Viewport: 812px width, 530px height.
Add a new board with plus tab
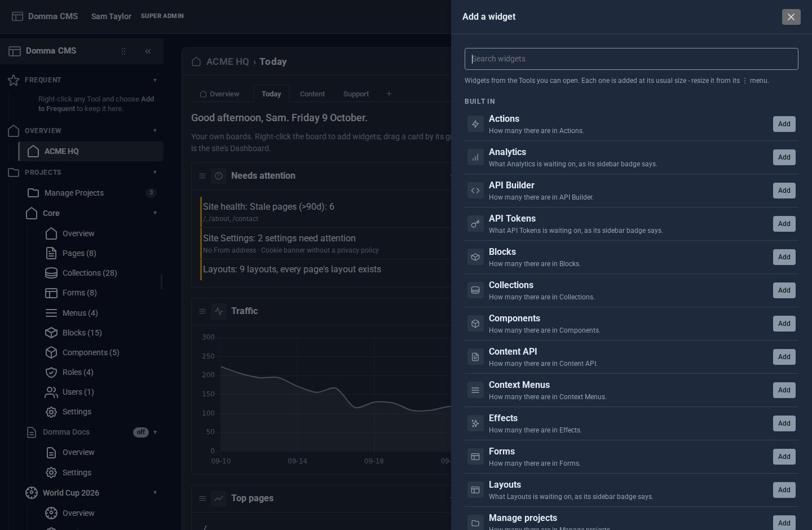tap(389, 94)
